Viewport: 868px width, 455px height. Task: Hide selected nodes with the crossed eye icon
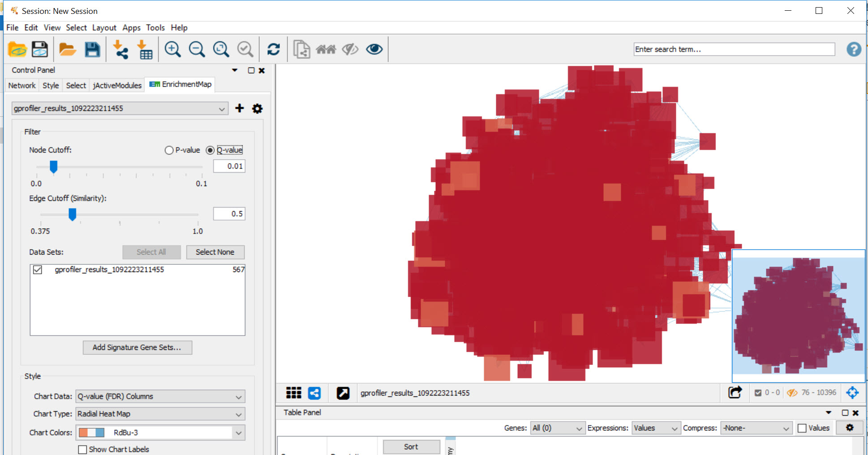(350, 49)
